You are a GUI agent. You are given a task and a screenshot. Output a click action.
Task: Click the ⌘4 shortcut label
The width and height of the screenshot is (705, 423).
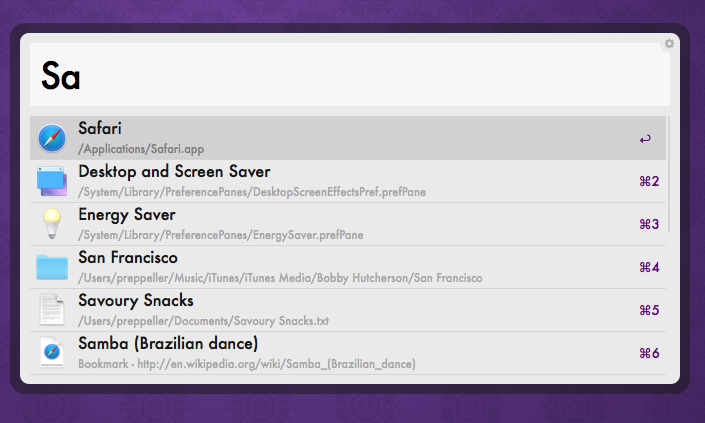pos(648,268)
